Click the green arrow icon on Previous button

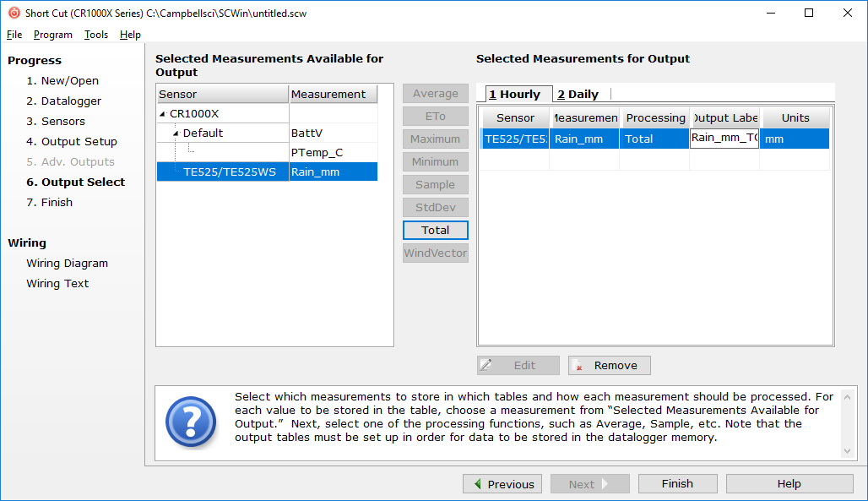[477, 483]
